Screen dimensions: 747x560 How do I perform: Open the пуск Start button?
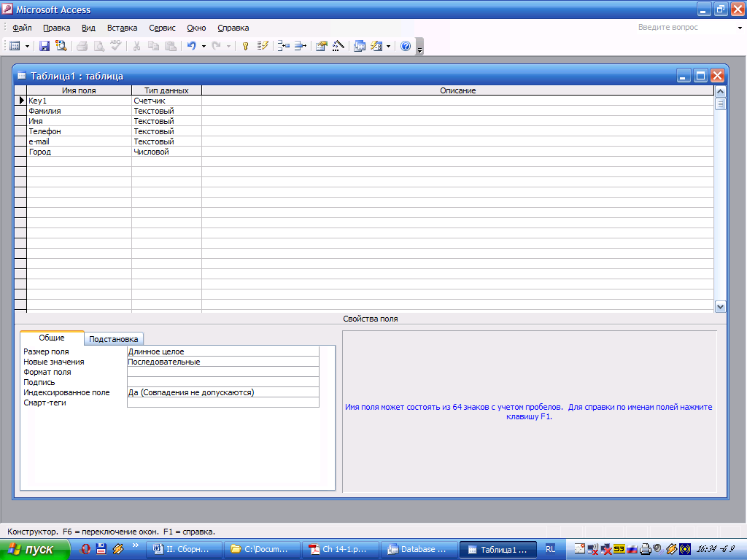[x=35, y=550]
